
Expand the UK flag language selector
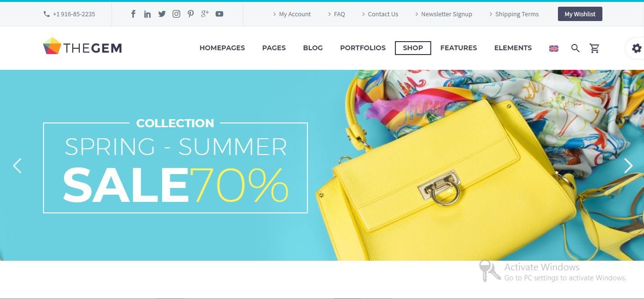pyautogui.click(x=554, y=48)
